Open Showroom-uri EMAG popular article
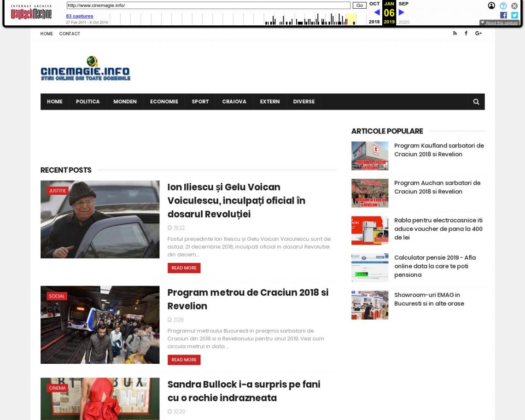Image resolution: width=525 pixels, height=420 pixels. [429, 299]
